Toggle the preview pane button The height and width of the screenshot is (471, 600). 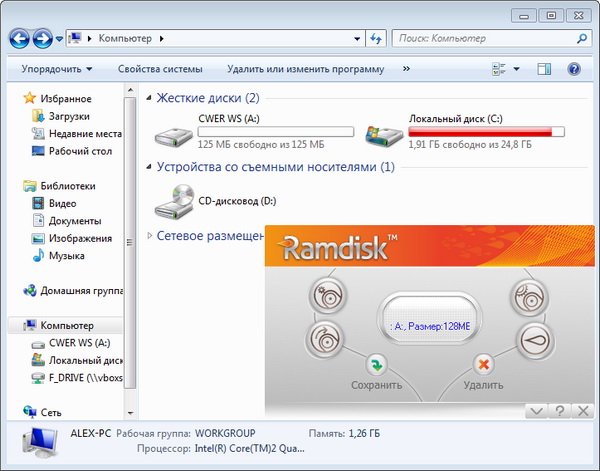click(544, 69)
